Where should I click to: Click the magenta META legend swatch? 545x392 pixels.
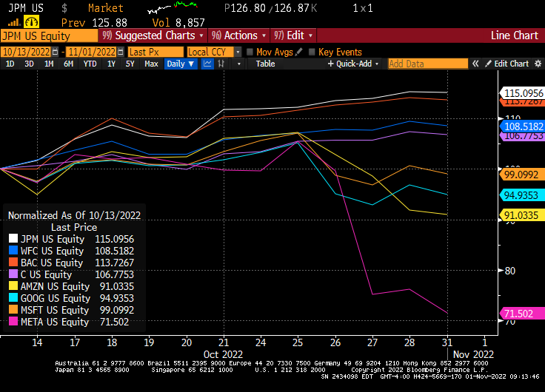tap(13, 321)
